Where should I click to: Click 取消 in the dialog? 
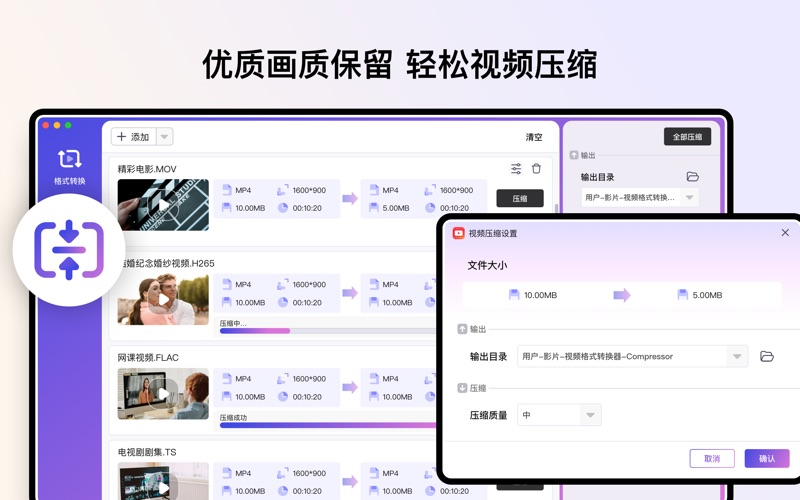[712, 458]
